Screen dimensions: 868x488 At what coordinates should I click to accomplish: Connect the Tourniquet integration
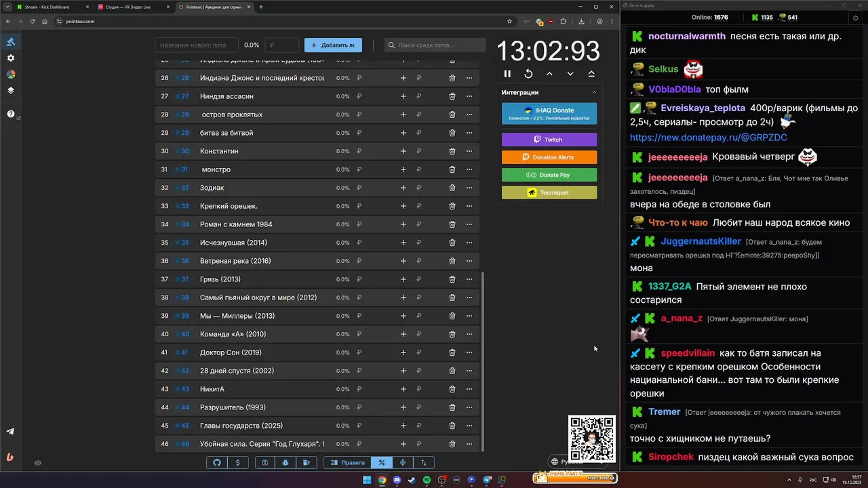549,192
